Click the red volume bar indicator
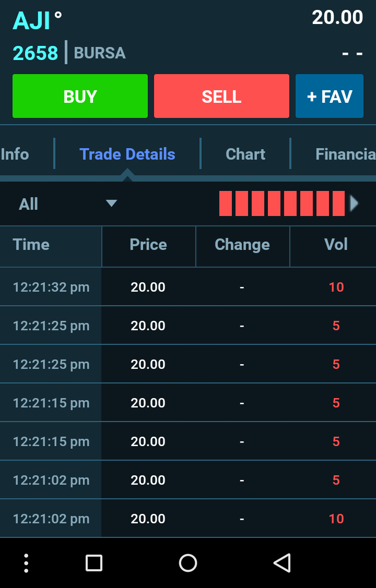The image size is (376, 588). coord(282,203)
